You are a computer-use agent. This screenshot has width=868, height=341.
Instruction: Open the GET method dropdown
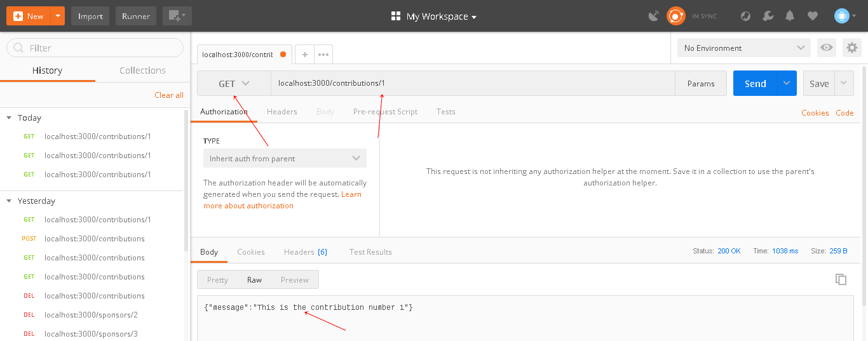234,83
